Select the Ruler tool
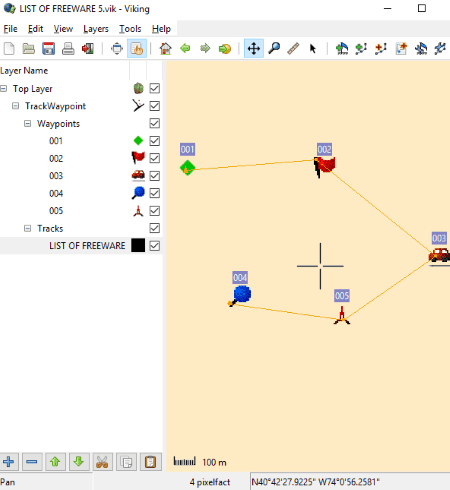Image resolution: width=450 pixels, height=490 pixels. (293, 49)
